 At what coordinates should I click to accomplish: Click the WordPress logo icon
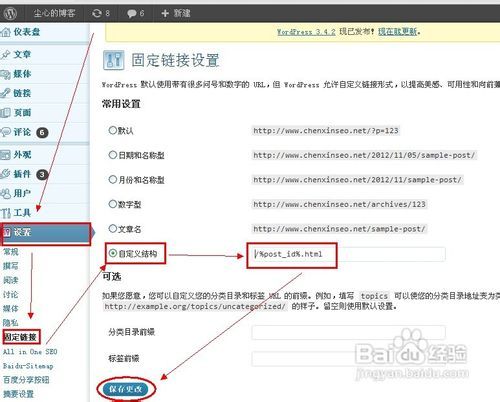pos(10,13)
